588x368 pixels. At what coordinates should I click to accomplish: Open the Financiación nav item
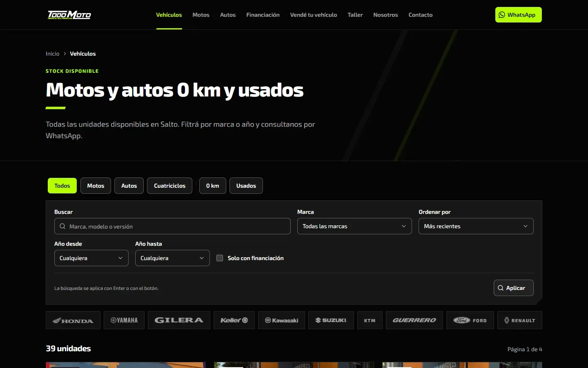click(263, 15)
